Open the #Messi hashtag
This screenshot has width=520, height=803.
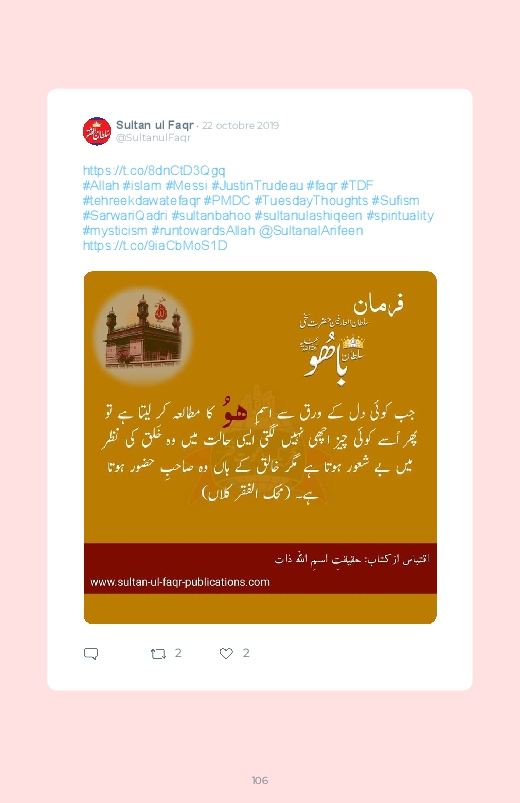(186, 185)
